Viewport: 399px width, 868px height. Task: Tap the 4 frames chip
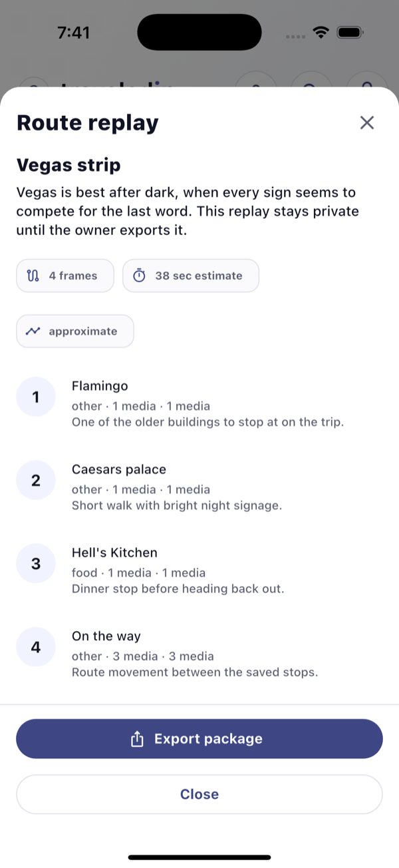(x=65, y=276)
